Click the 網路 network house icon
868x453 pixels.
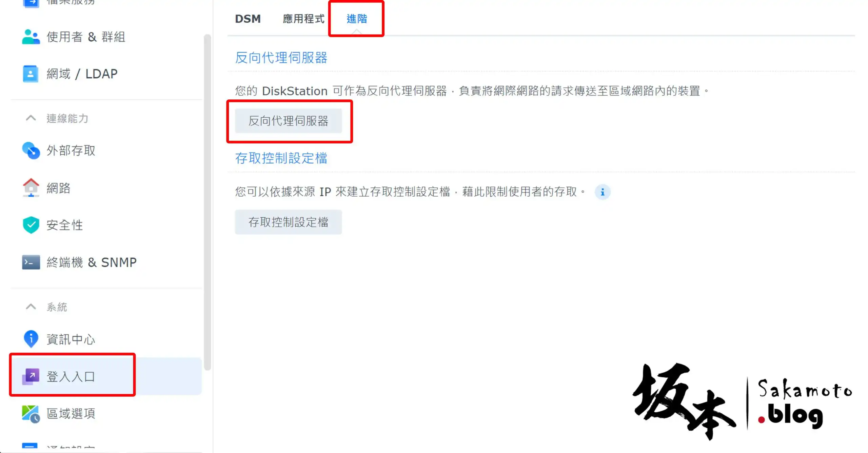pyautogui.click(x=31, y=188)
